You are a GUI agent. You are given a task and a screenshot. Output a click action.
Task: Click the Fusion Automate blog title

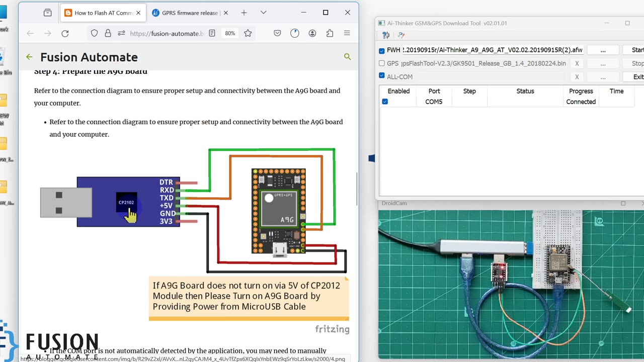point(89,57)
